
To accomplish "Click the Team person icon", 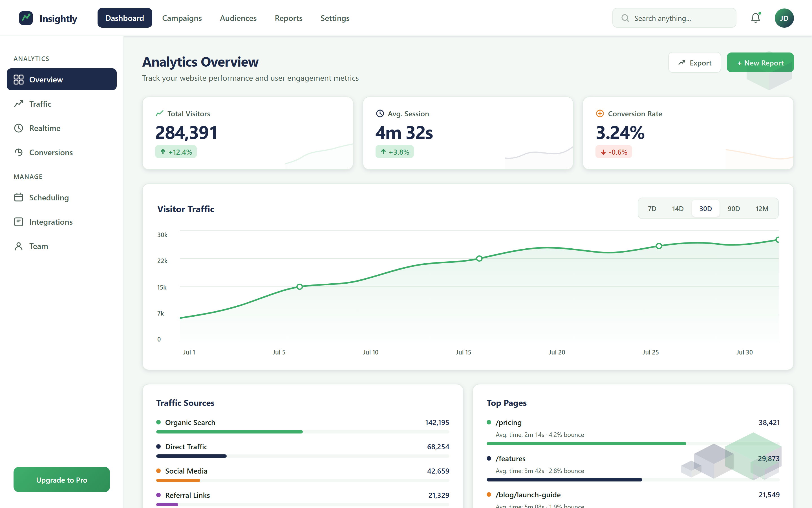I will click(x=18, y=246).
